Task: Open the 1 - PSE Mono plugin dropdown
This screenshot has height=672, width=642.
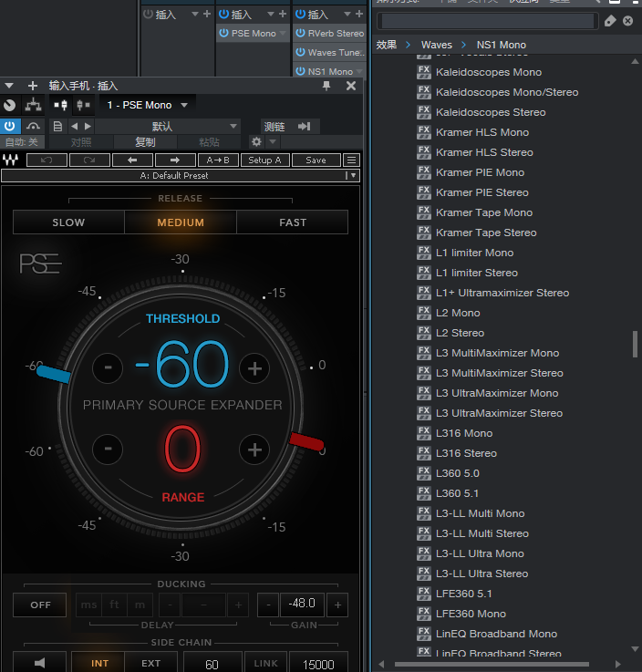Action: tap(148, 105)
